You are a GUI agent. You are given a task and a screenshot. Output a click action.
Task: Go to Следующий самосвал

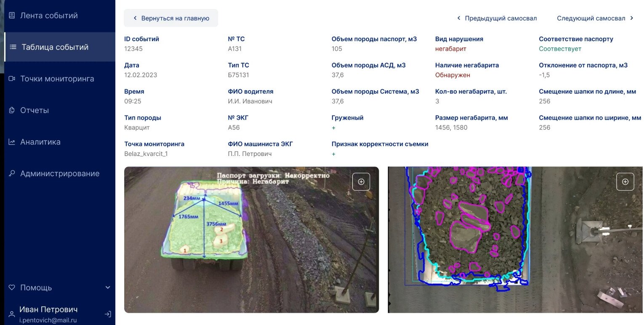595,18
